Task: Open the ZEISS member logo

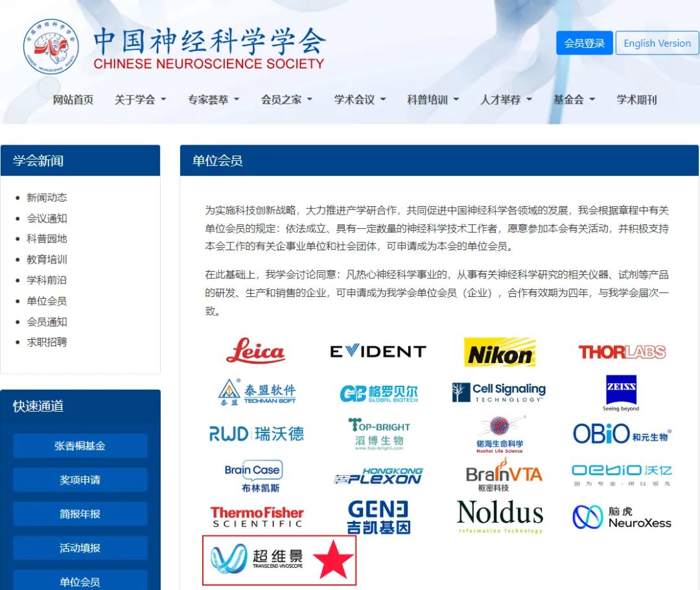Action: (x=621, y=393)
